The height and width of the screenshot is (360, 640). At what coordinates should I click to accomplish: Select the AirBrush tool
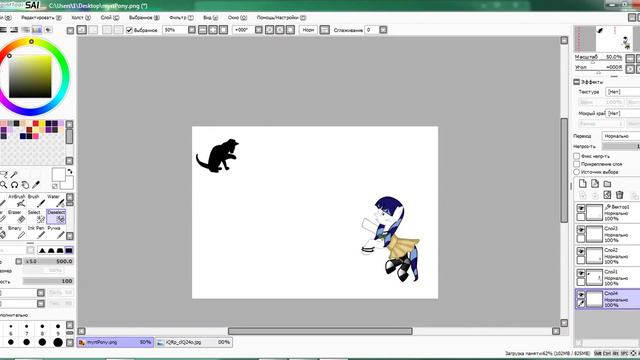(x=17, y=201)
